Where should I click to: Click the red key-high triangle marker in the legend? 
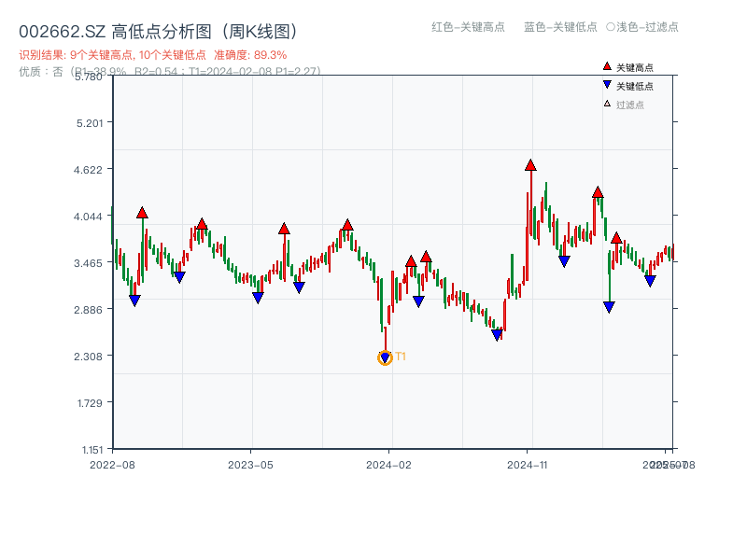coord(607,66)
